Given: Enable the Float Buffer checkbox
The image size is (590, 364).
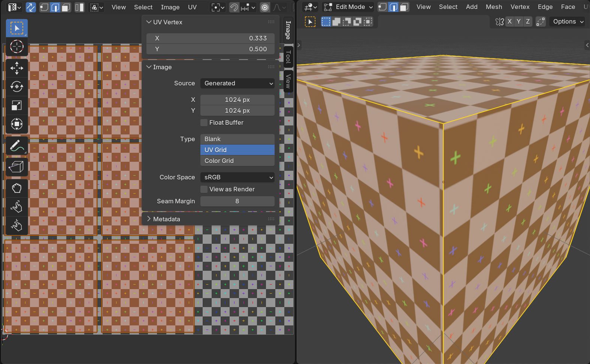Looking at the screenshot, I should [x=204, y=122].
